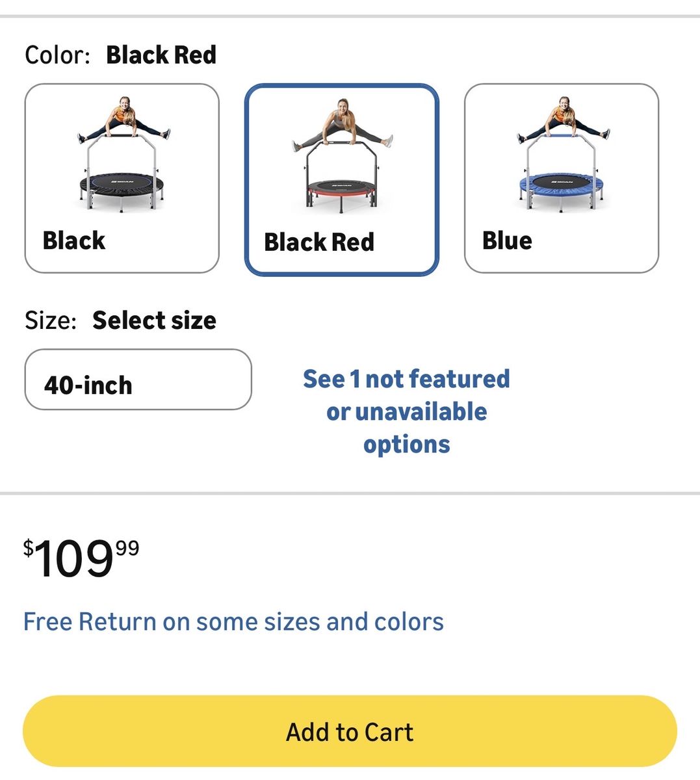Choose the Black Red color option
Viewport: 700px width, 780px height.
(341, 179)
